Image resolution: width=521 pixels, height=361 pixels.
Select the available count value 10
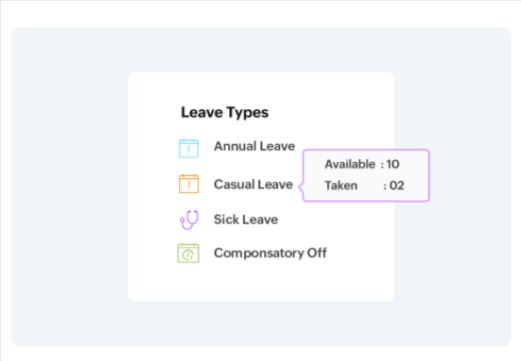coord(393,164)
